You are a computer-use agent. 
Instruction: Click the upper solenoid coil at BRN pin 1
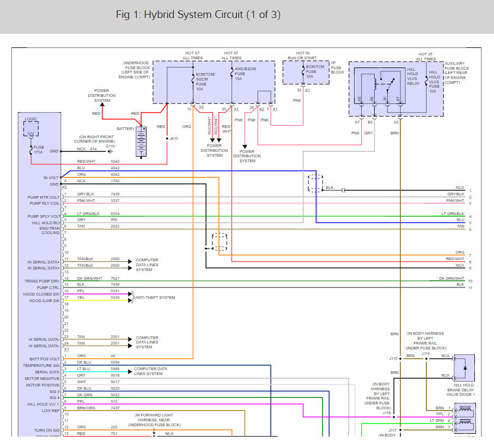point(465,409)
